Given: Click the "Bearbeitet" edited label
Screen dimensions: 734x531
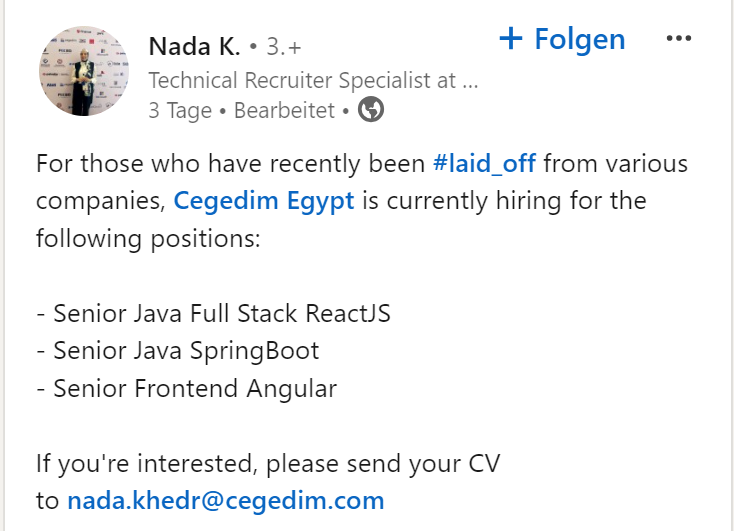Looking at the screenshot, I should click(x=284, y=111).
